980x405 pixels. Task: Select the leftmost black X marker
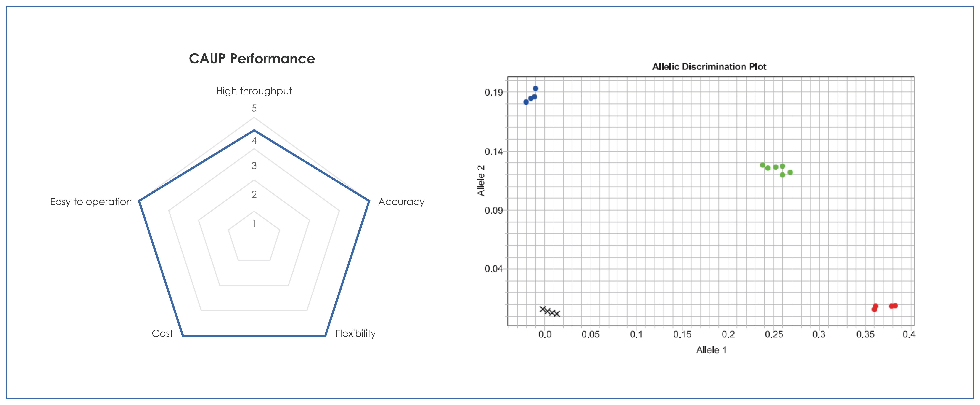pos(543,309)
